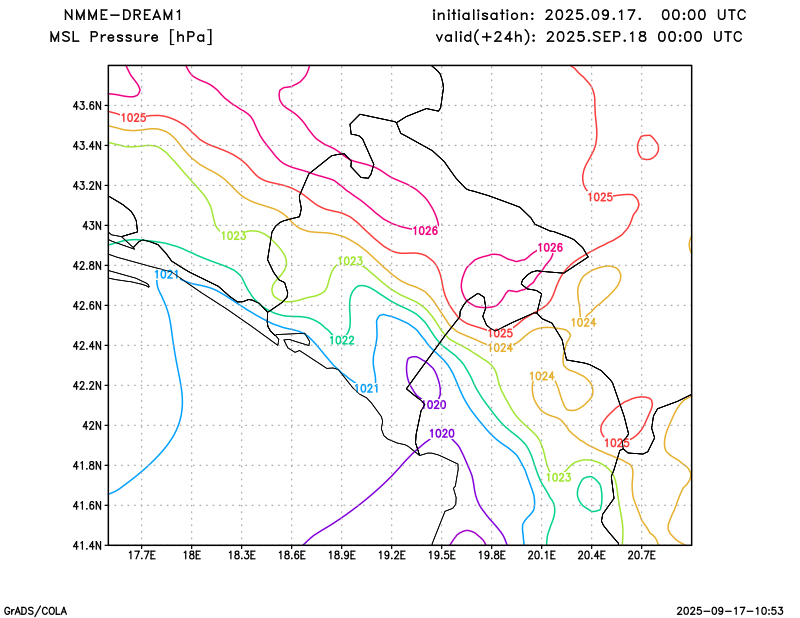Image resolution: width=800 pixels, height=618 pixels.
Task: Click the 42N latitude axis label
Action: [x=92, y=425]
